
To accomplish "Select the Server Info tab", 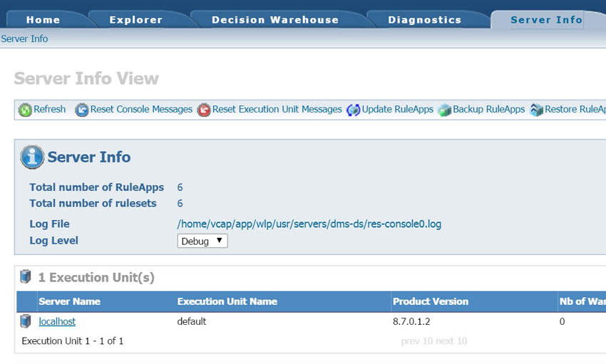I will (x=547, y=20).
